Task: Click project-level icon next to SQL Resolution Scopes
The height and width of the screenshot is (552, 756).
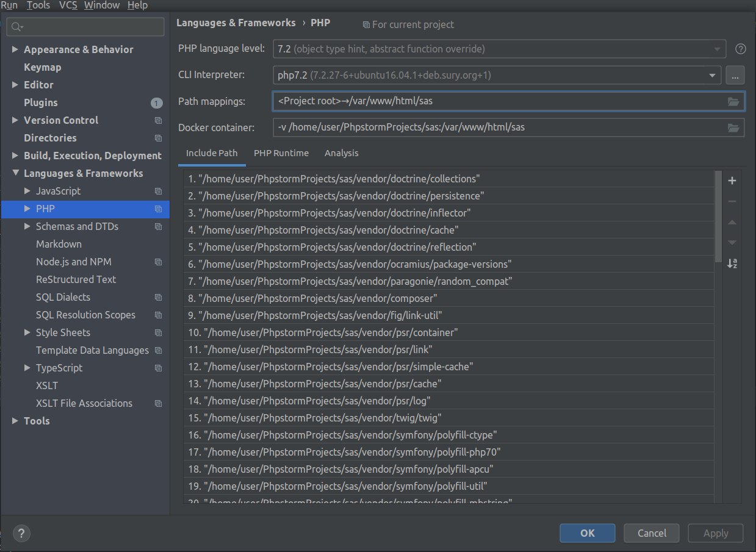Action: point(158,315)
